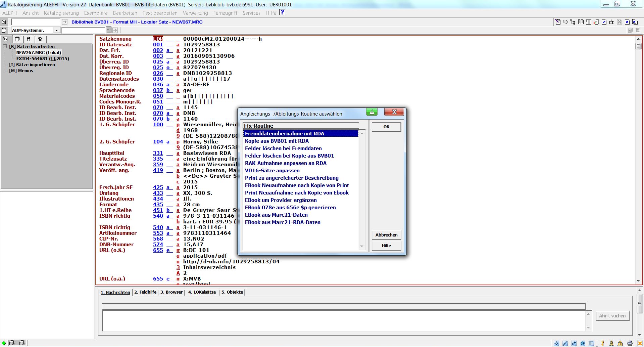Click the record editor vertical scrollbar down arrow
Viewport: 644px width, 347px height.
click(x=638, y=281)
